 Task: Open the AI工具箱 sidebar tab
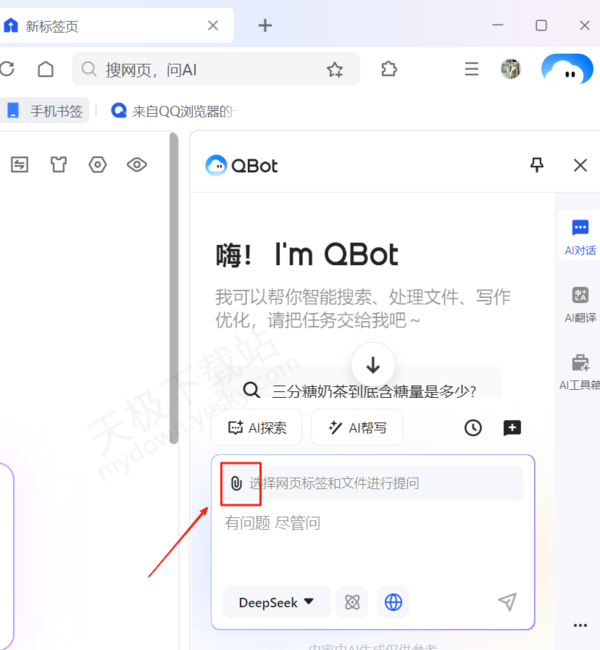(580, 370)
